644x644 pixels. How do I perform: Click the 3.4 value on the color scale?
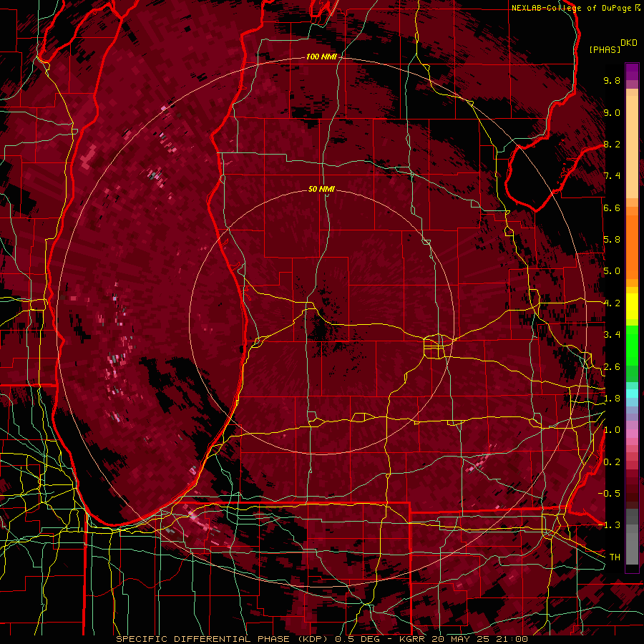[x=612, y=335]
